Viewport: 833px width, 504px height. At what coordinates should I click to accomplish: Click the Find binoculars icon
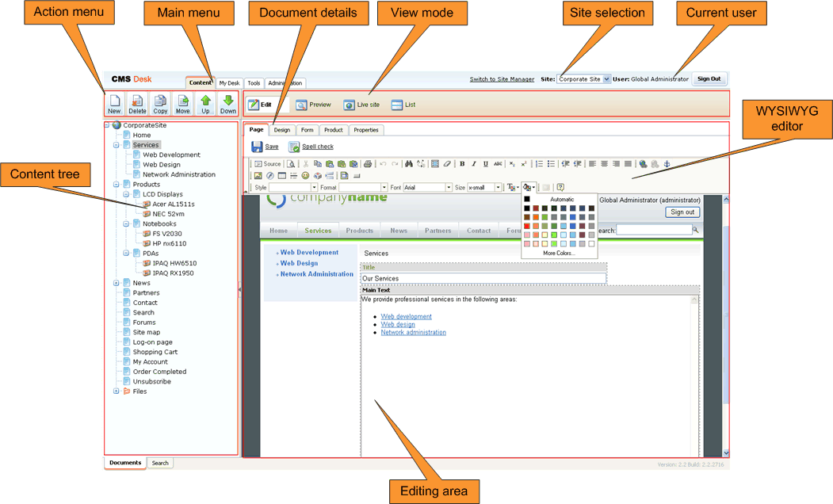408,164
